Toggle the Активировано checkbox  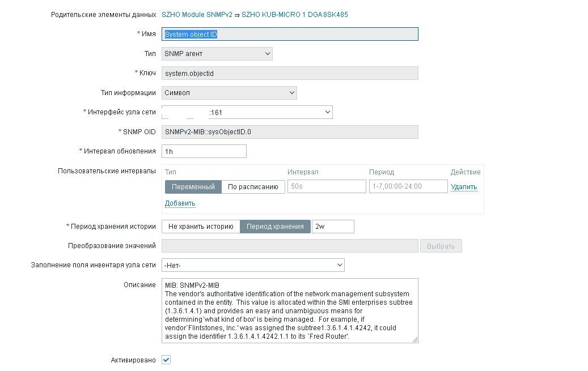click(166, 360)
